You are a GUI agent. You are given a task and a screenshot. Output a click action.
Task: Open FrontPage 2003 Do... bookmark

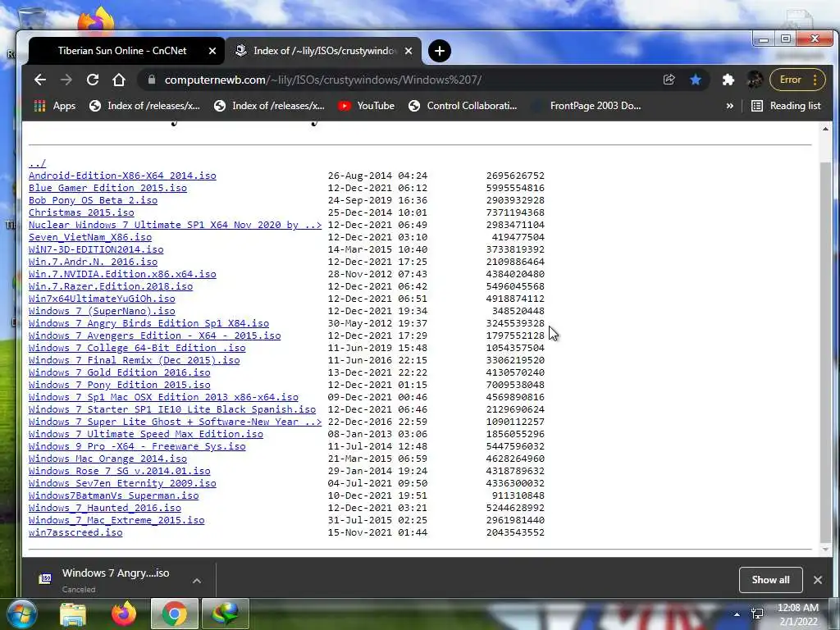pyautogui.click(x=586, y=106)
